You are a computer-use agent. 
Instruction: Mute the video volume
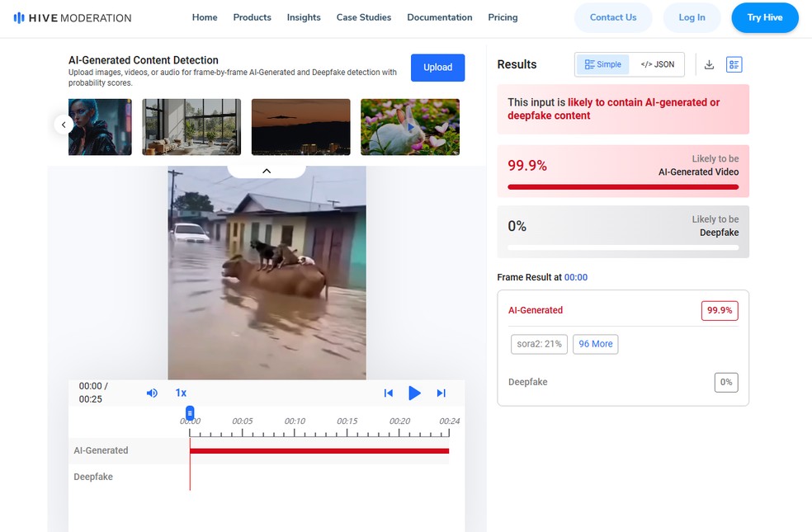pos(152,393)
